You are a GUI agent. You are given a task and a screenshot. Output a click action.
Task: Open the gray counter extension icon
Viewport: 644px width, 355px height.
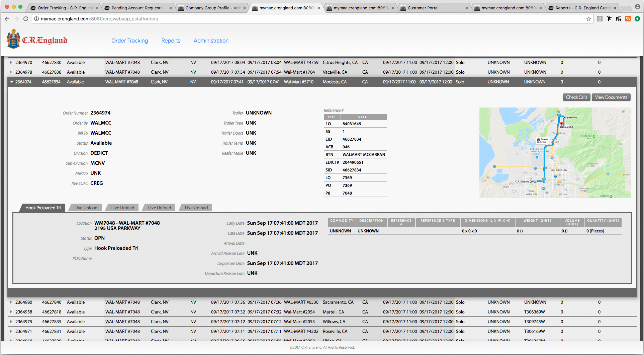tap(600, 19)
